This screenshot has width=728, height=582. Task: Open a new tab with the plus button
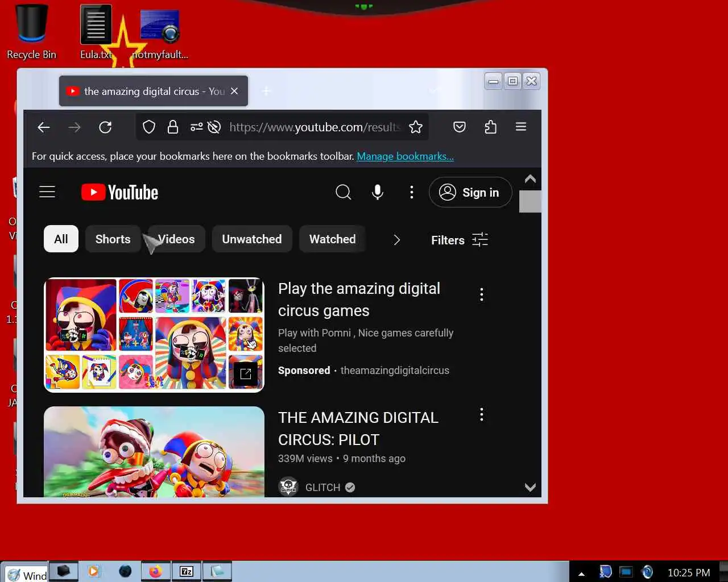coord(266,91)
